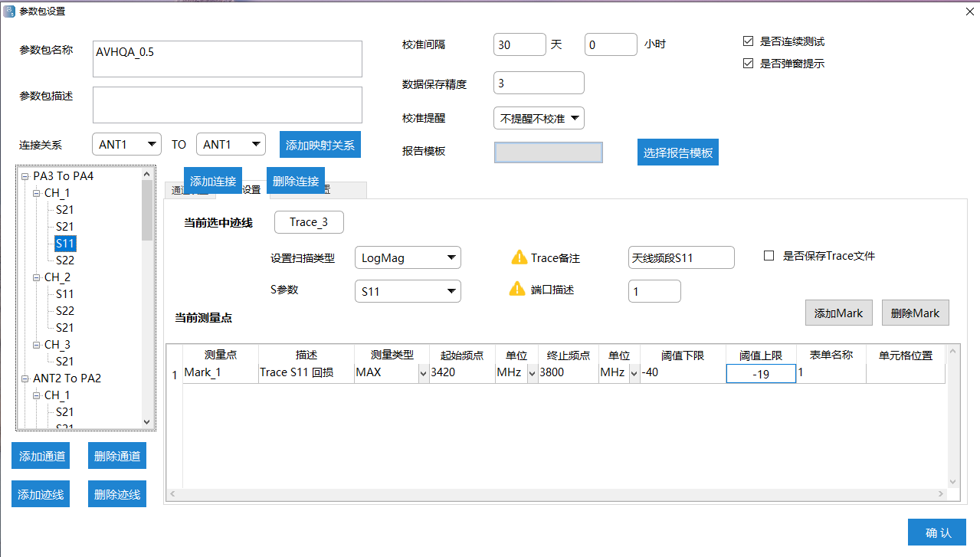Select the S22 item under CH_1
Image resolution: width=980 pixels, height=557 pixels.
click(66, 260)
